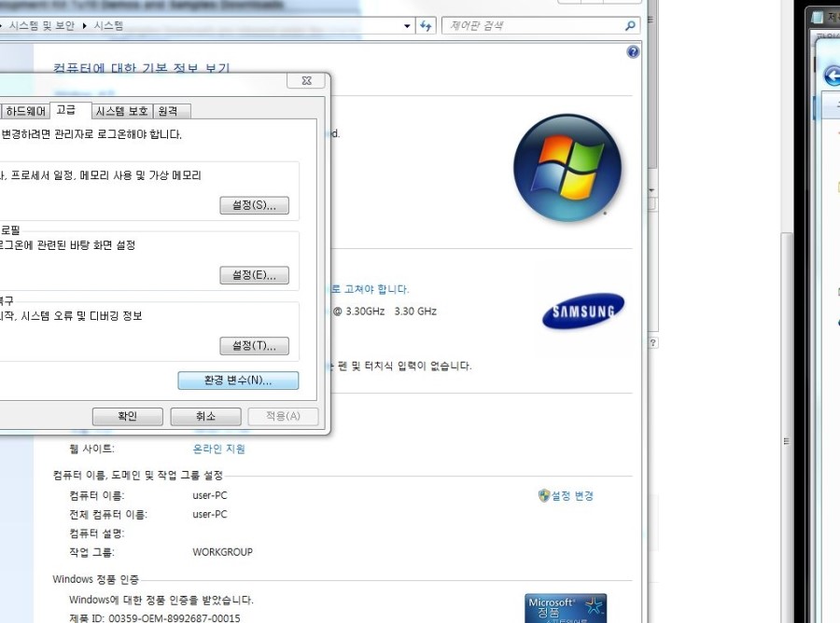
Task: Select the user-PC computer name value
Action: [x=209, y=495]
